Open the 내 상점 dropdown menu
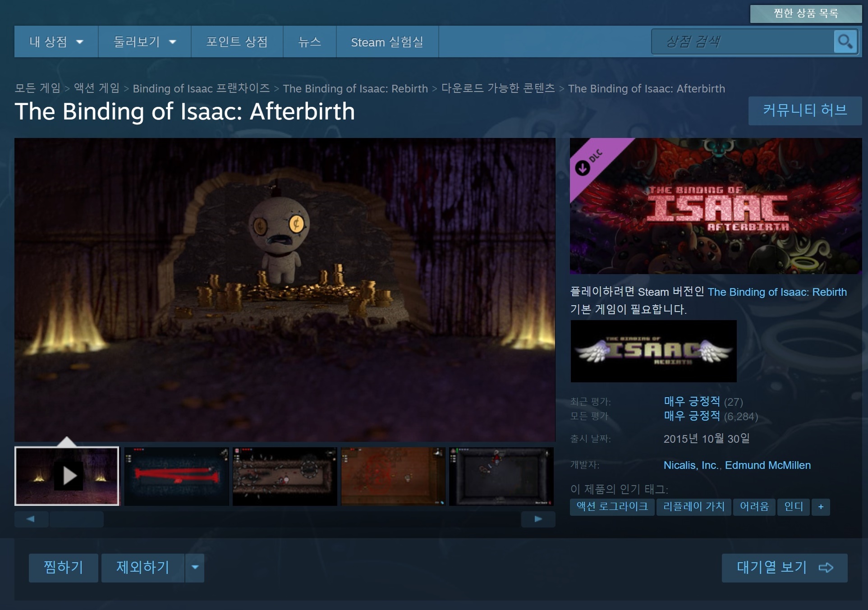868x610 pixels. pos(56,42)
